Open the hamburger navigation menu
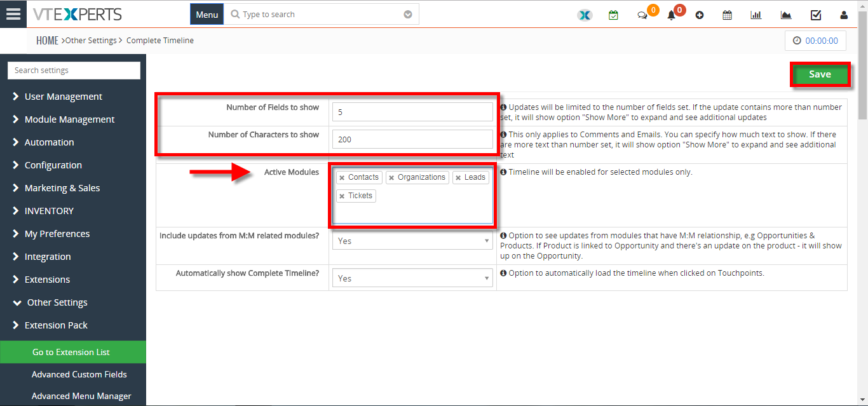 coord(13,14)
